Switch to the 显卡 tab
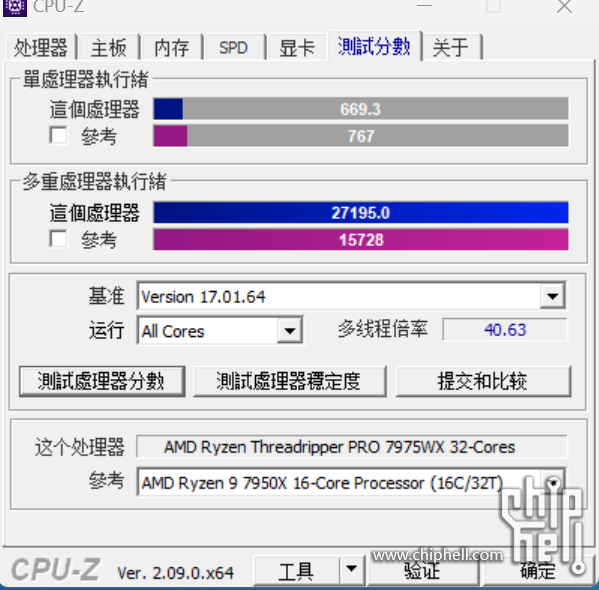This screenshot has height=590, width=599. 297,48
